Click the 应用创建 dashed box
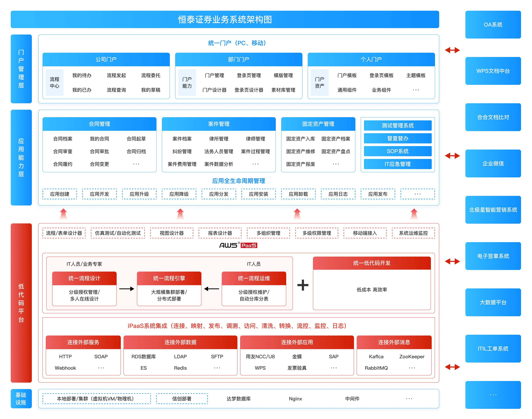Screen dimensions: 532x419 point(60,194)
